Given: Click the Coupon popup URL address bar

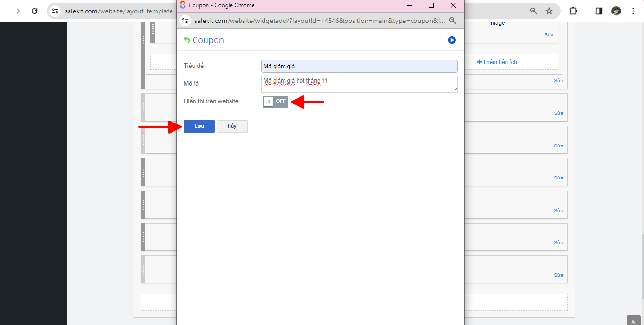Looking at the screenshot, I should tap(319, 21).
